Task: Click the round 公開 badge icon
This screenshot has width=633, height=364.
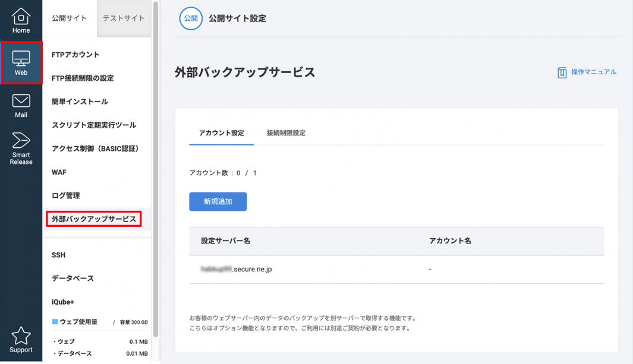Action: tap(191, 18)
